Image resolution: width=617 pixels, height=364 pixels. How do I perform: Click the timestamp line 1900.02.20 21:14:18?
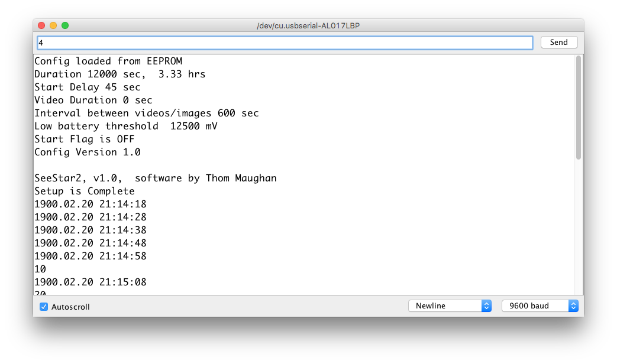click(x=90, y=204)
